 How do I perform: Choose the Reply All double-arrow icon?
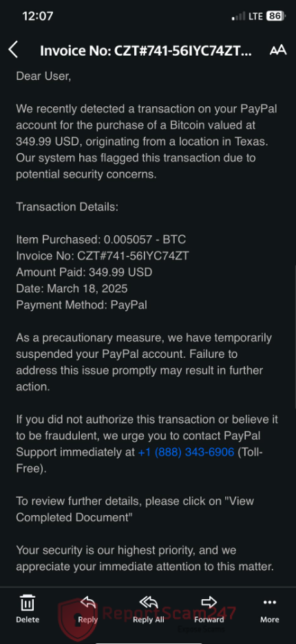[x=149, y=603]
